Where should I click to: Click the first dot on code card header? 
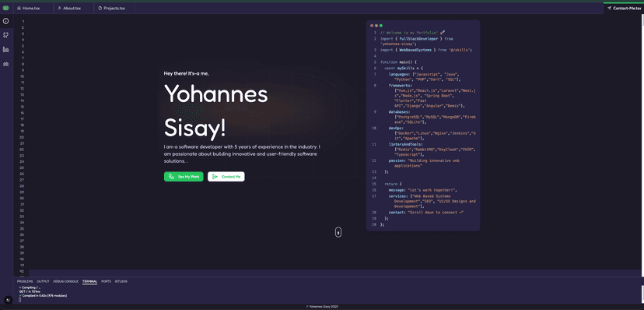pos(372,26)
